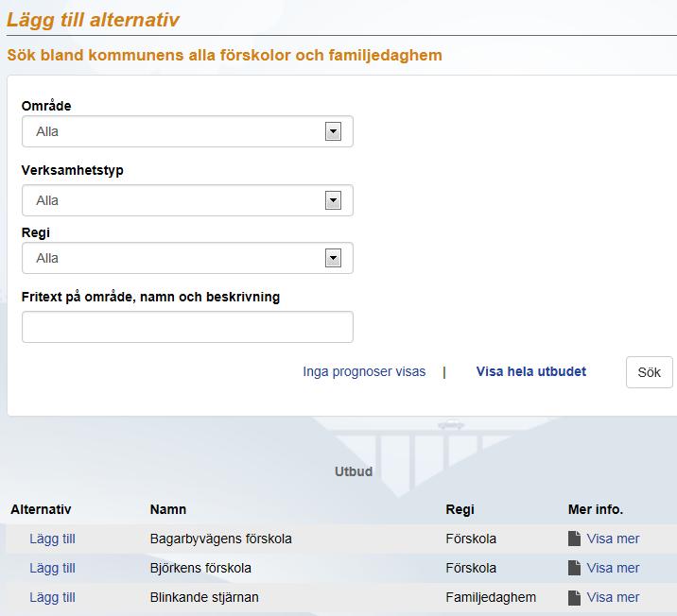This screenshot has width=677, height=616.
Task: Add Blinkande stjärnan via Lägg till
Action: click(x=52, y=597)
